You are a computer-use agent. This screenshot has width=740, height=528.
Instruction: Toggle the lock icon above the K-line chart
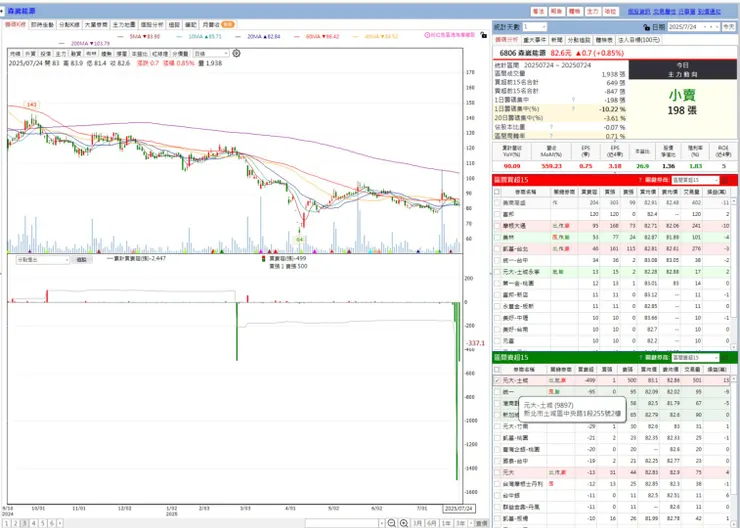[483, 35]
